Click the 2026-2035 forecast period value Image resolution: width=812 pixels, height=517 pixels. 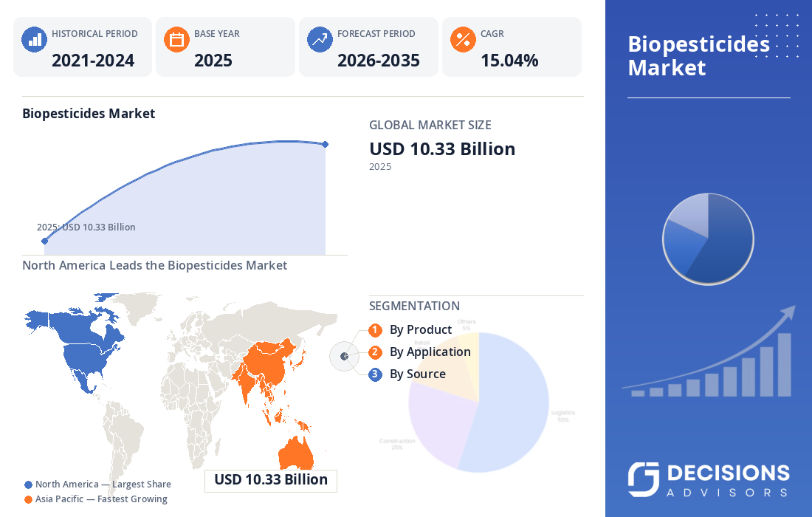(379, 61)
